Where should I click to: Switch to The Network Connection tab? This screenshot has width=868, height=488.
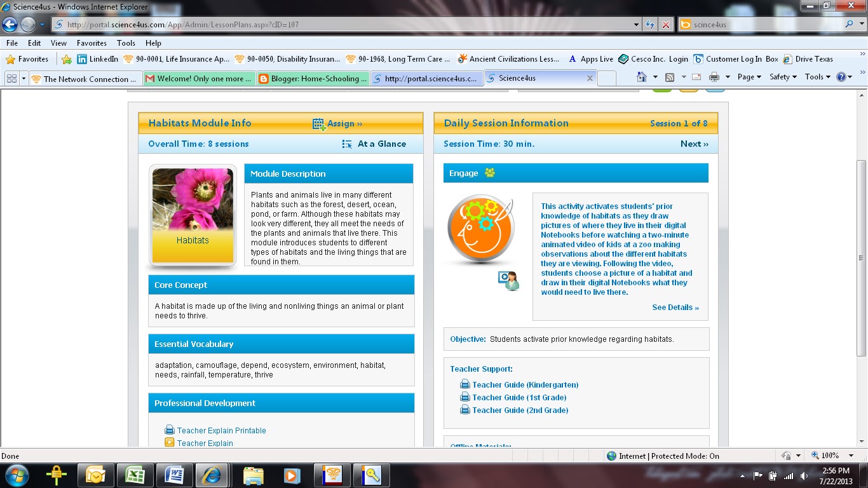click(x=84, y=79)
